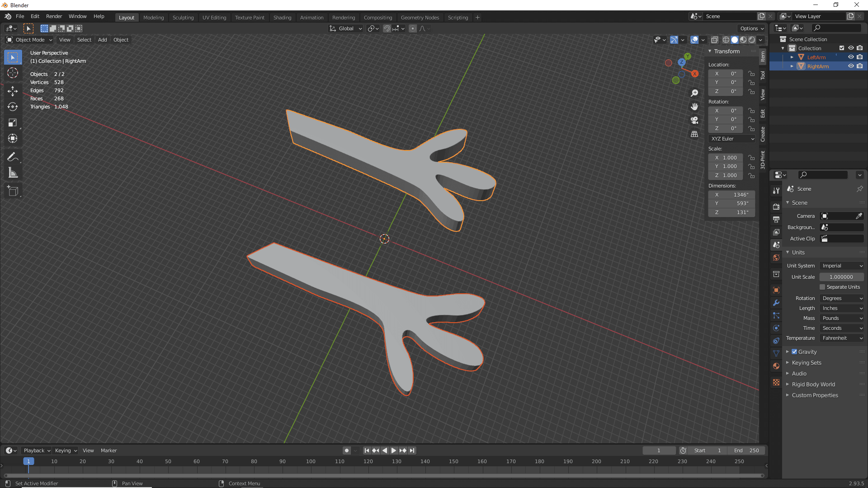This screenshot has width=868, height=488.
Task: Click the Scene Properties icon
Action: pos(776,244)
